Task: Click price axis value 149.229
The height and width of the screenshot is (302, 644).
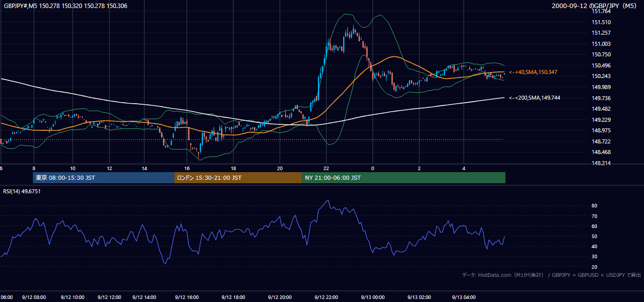Action: 602,120
